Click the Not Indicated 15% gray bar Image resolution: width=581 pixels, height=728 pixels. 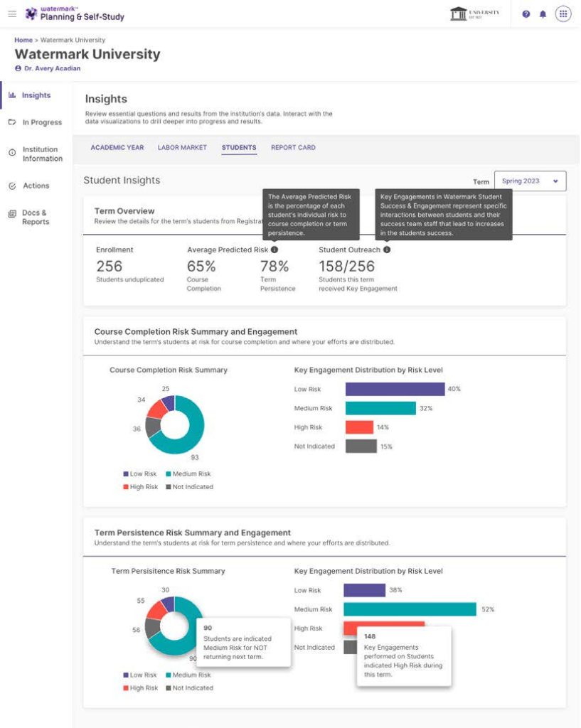click(x=361, y=446)
